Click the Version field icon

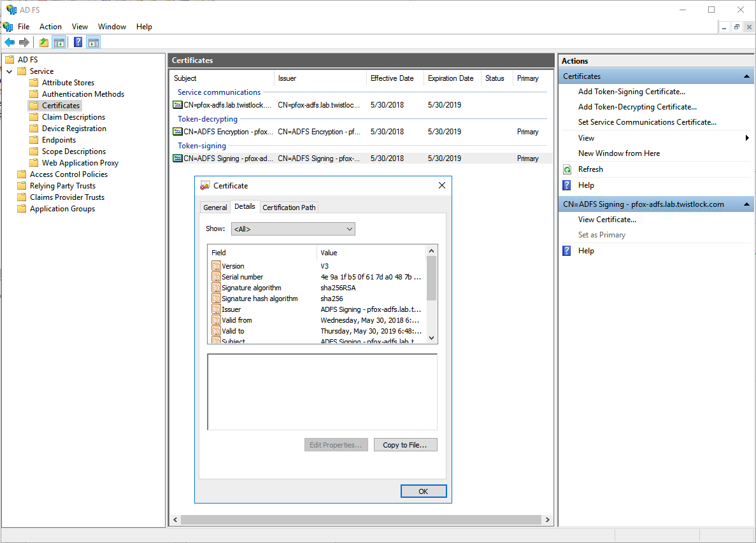pyautogui.click(x=216, y=266)
